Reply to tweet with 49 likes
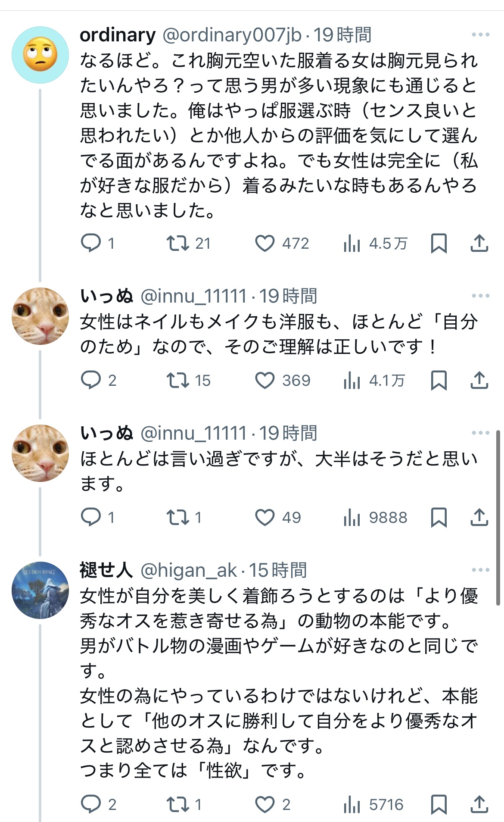 click(91, 517)
